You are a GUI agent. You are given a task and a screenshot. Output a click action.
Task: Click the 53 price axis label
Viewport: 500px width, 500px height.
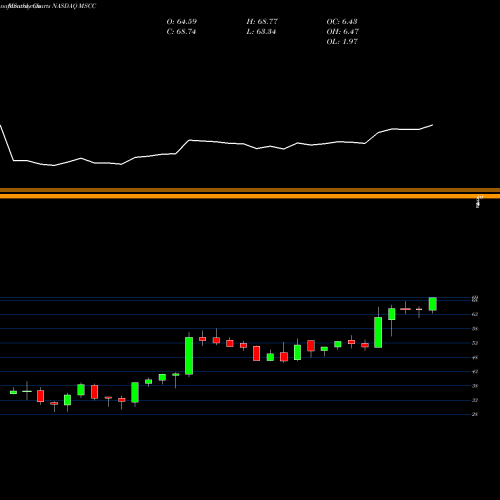[x=475, y=343]
